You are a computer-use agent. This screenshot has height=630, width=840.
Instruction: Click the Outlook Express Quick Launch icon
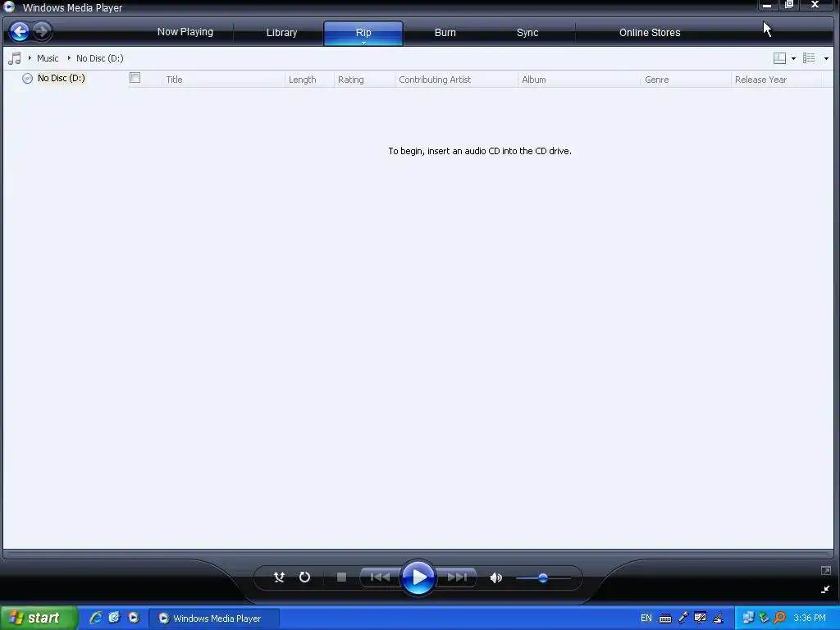[114, 618]
